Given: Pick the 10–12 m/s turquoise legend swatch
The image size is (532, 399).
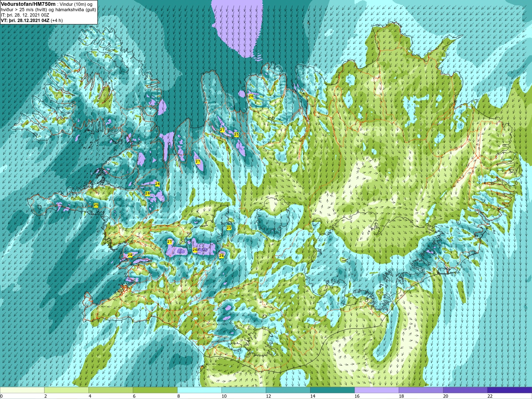Looking at the screenshot, I should click(244, 390).
